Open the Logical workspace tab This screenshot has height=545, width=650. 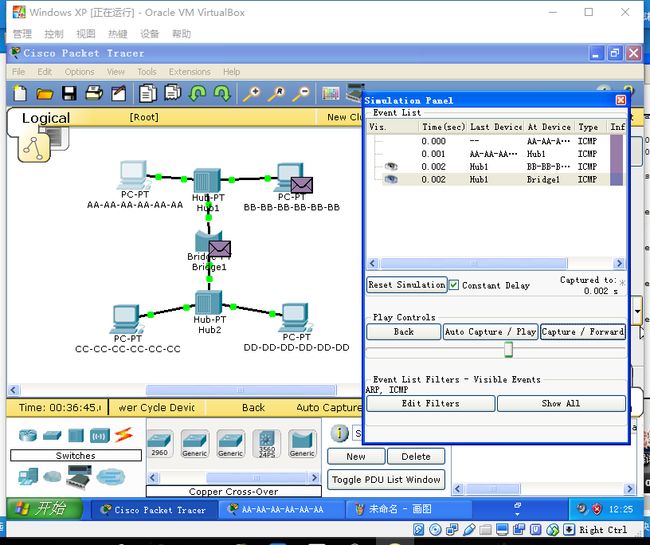point(46,118)
